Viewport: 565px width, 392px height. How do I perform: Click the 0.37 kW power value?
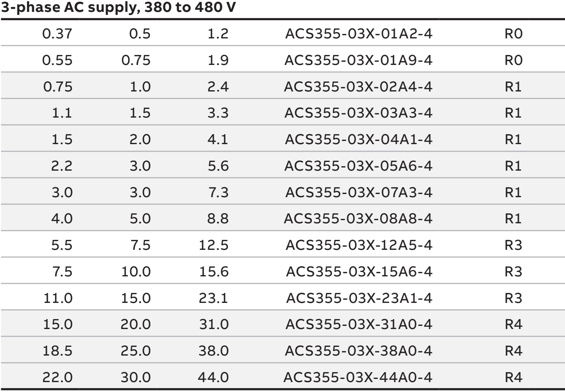coord(57,34)
